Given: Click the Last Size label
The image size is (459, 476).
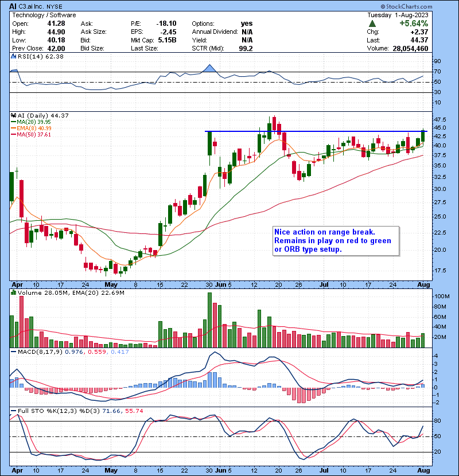Looking at the screenshot, I should pyautogui.click(x=144, y=48).
